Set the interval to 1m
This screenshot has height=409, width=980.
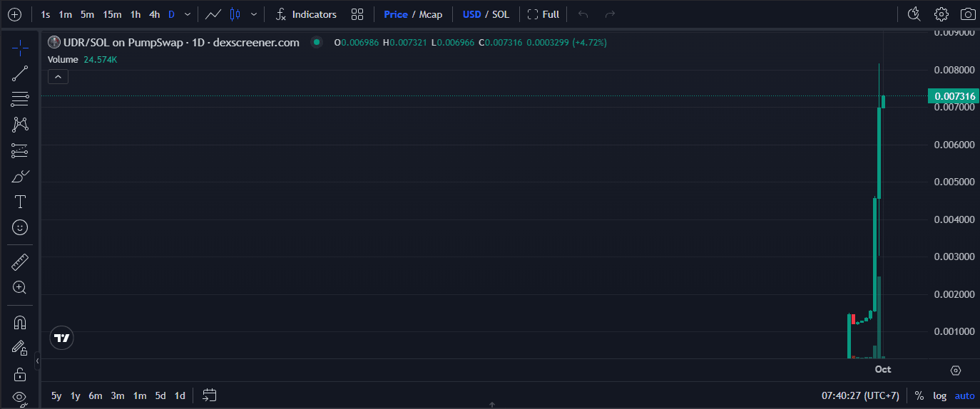tap(65, 14)
